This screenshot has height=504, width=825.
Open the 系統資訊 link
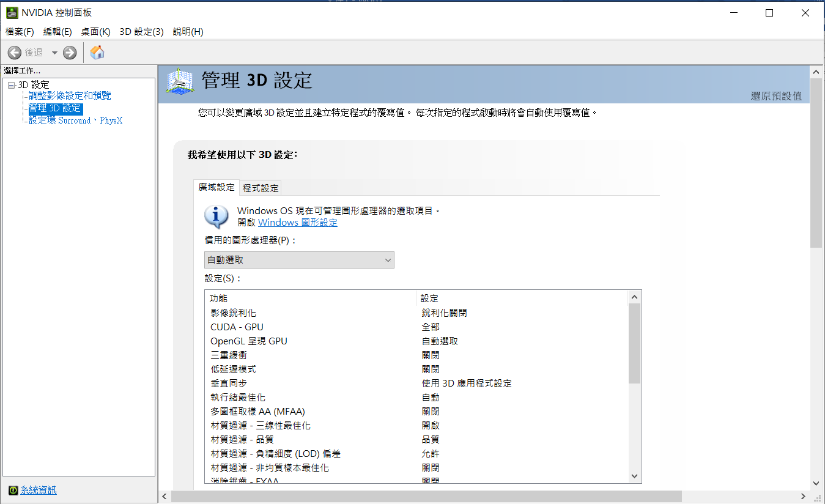pyautogui.click(x=39, y=491)
